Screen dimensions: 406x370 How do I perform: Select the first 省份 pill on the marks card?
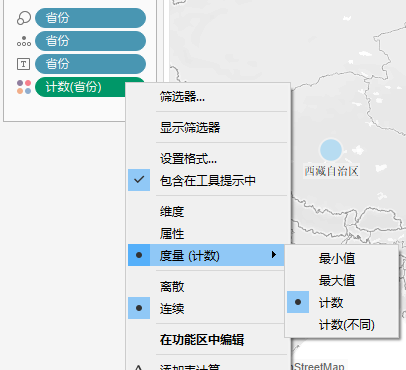[x=90, y=18]
